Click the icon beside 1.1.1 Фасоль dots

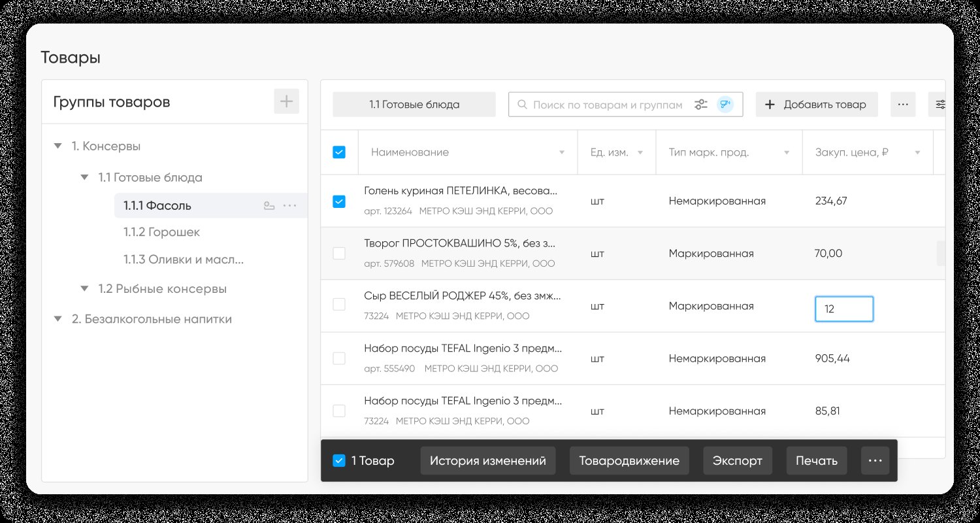pyautogui.click(x=269, y=206)
